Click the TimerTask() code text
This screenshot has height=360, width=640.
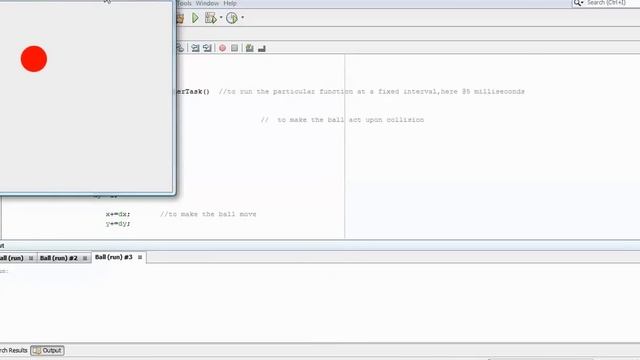point(193,91)
